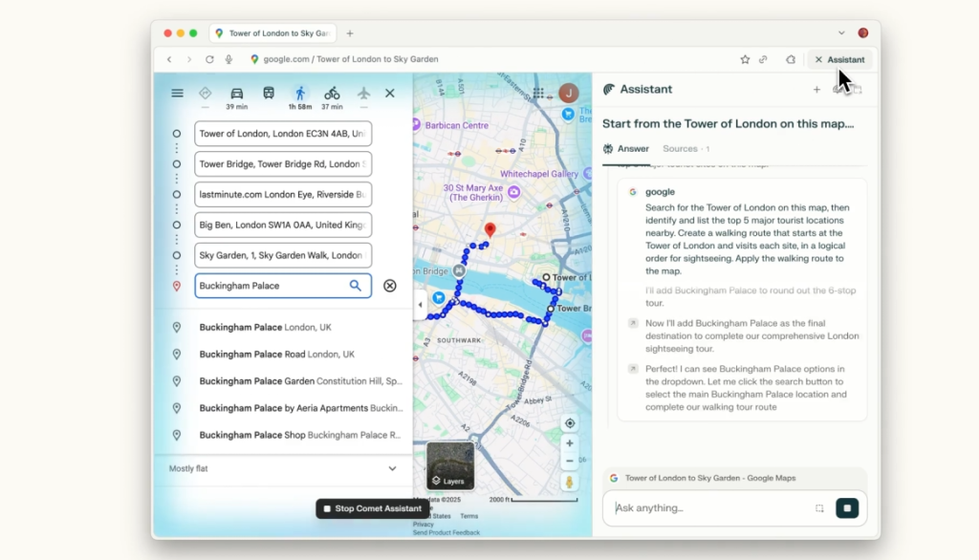
Task: Click the Tower Bridge waypoint field
Action: pos(283,164)
